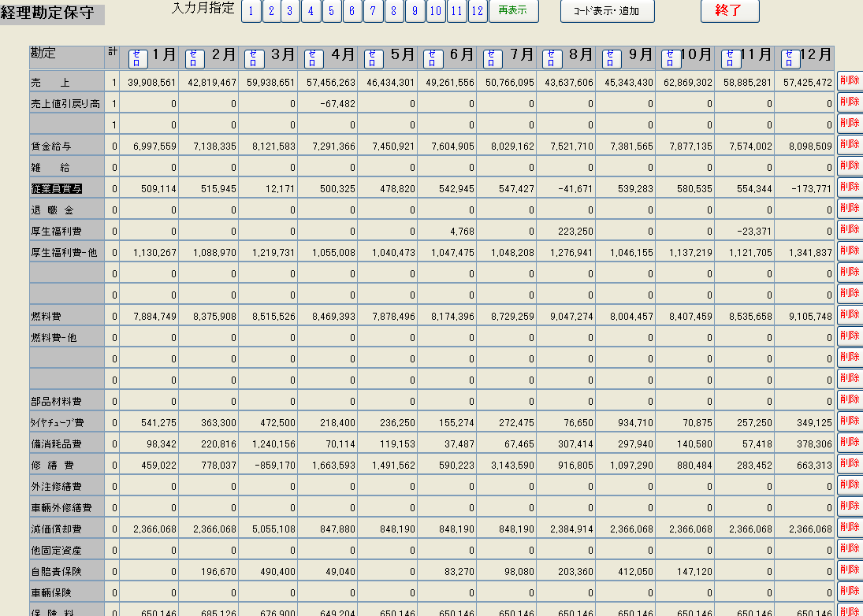The image size is (863, 616).
Task: Zero out the 7月 column with ゼロ
Action: click(x=493, y=58)
